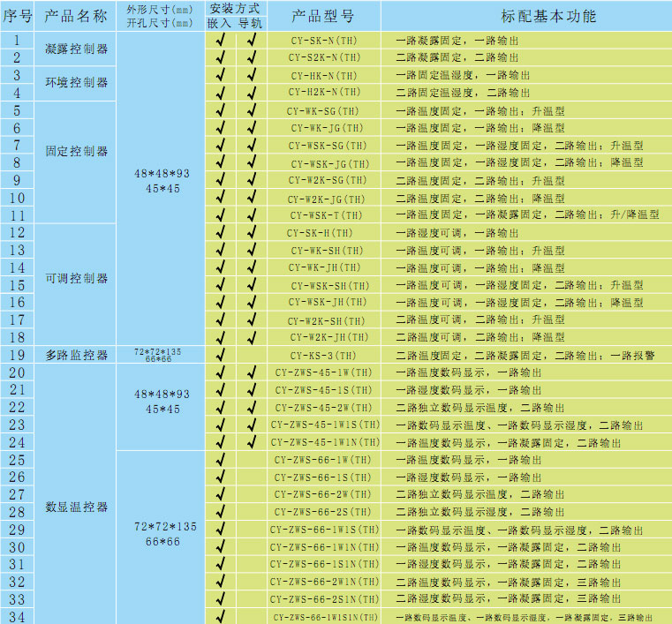The height and width of the screenshot is (624, 672).
Task: Click the 嵌入 checkmark in row 1
Action: pyautogui.click(x=221, y=40)
